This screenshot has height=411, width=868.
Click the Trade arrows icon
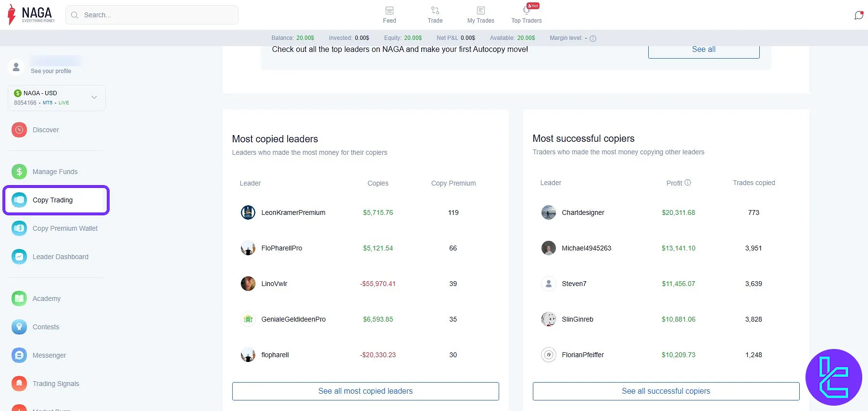(x=435, y=11)
